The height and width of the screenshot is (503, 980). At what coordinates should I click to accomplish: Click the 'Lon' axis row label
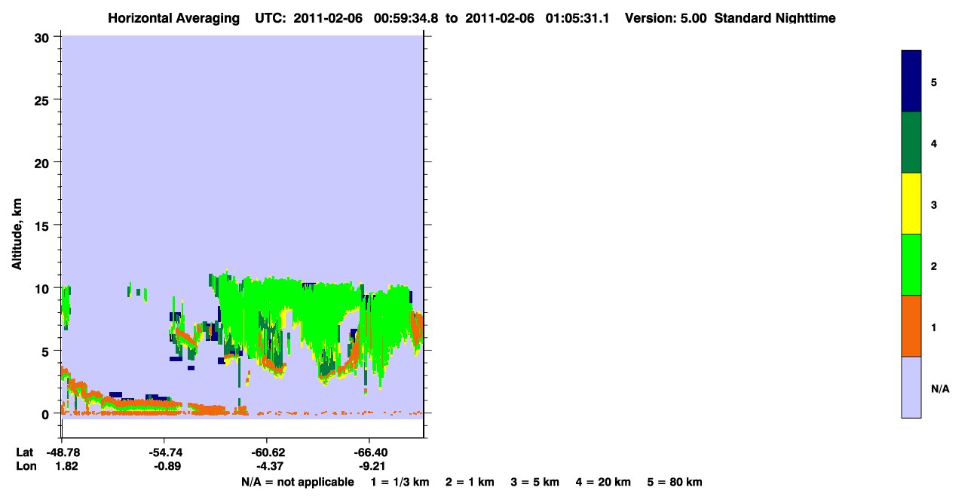tap(26, 466)
